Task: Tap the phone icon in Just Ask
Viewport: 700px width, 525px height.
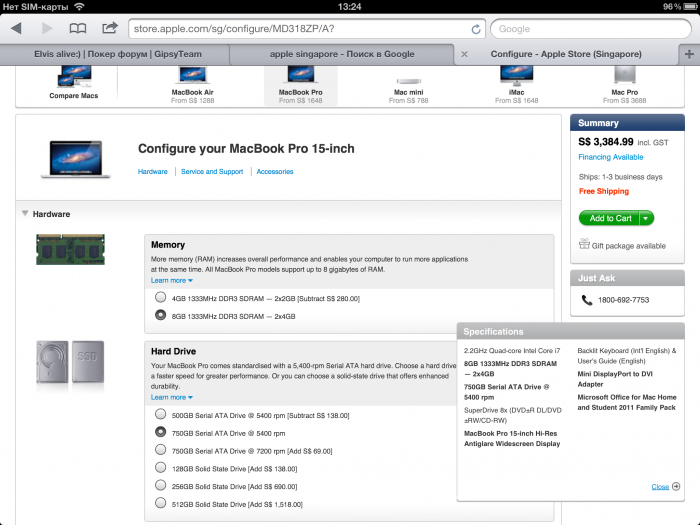Action: [587, 300]
